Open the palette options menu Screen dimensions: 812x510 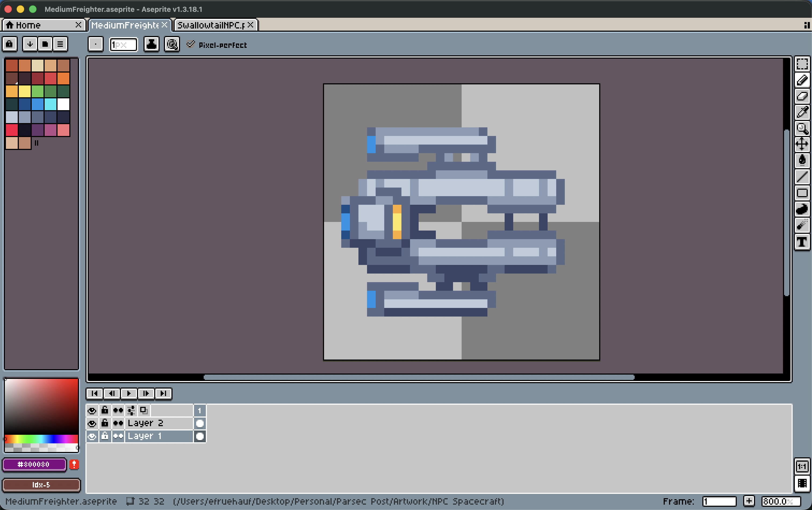60,44
